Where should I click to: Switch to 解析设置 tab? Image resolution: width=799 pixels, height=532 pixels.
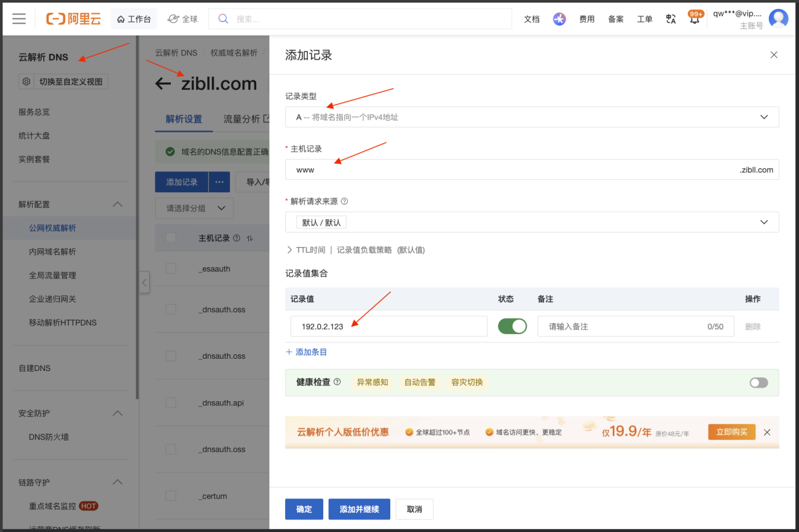point(184,119)
